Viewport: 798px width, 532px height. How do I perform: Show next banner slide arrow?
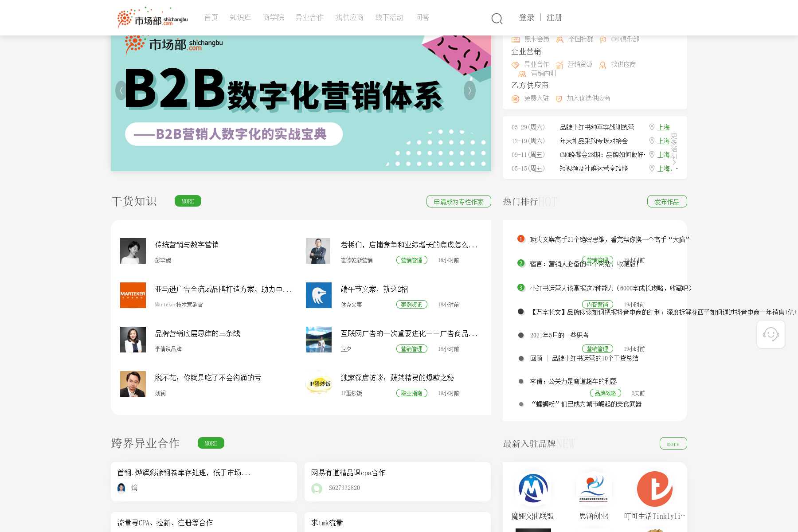470,90
